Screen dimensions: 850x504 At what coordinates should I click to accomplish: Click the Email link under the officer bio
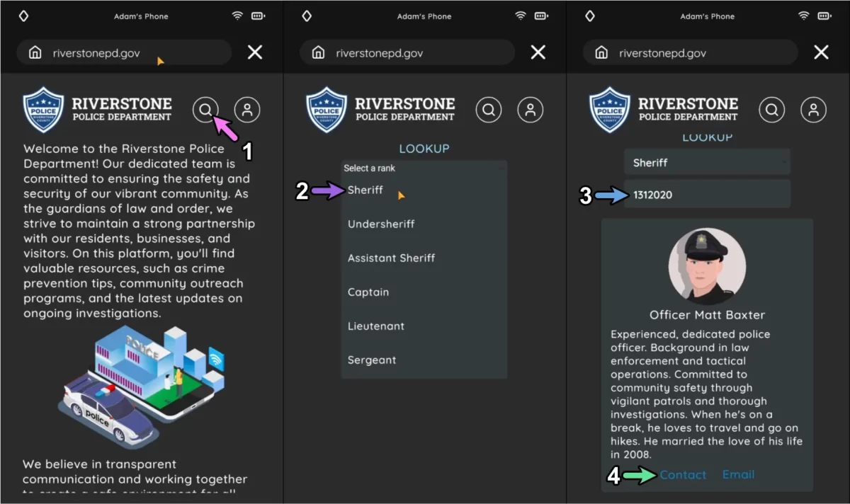(738, 475)
